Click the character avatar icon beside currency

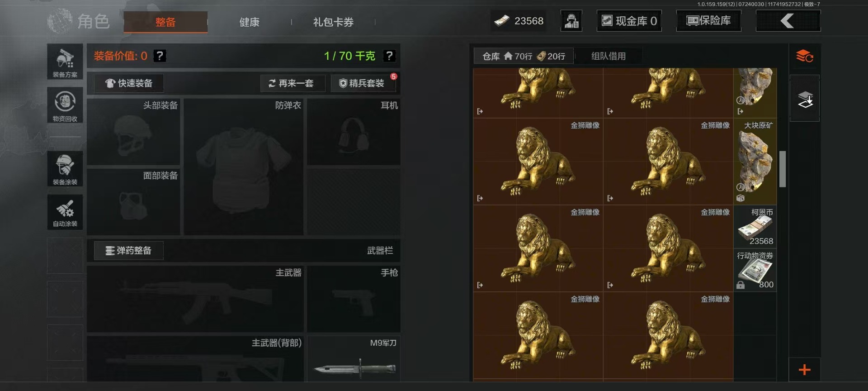pos(571,21)
